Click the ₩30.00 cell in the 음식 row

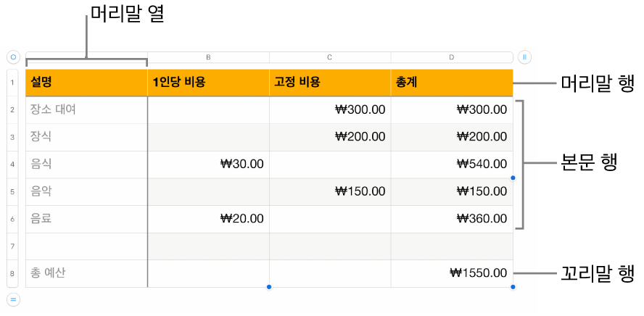tap(208, 165)
